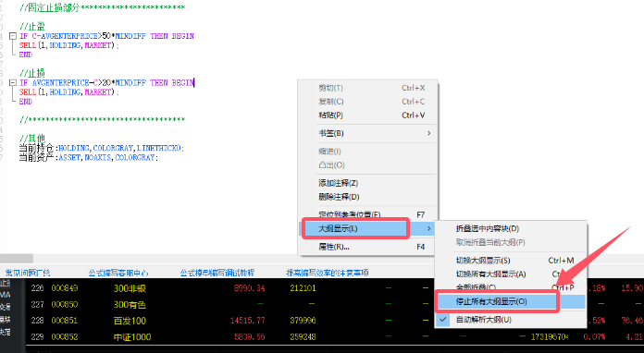Click 停止所有大纲显示(O) in the submenu

point(511,301)
